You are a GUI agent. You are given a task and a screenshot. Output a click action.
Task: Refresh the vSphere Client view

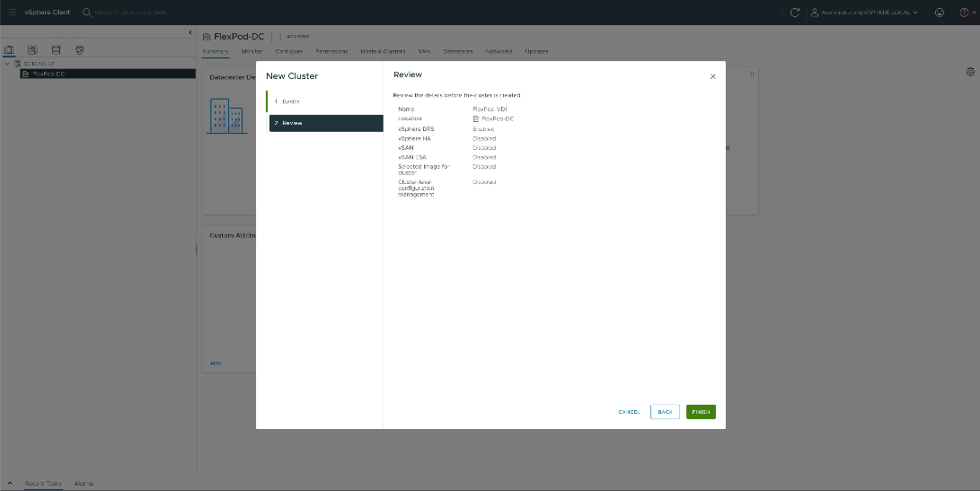click(x=794, y=12)
